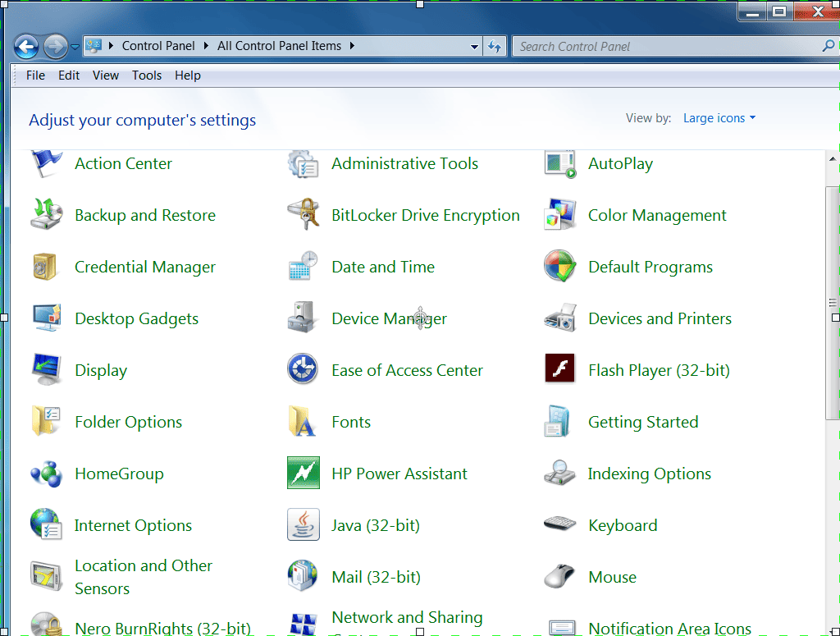
Task: Click the HP Power Assistant icon
Action: [303, 474]
